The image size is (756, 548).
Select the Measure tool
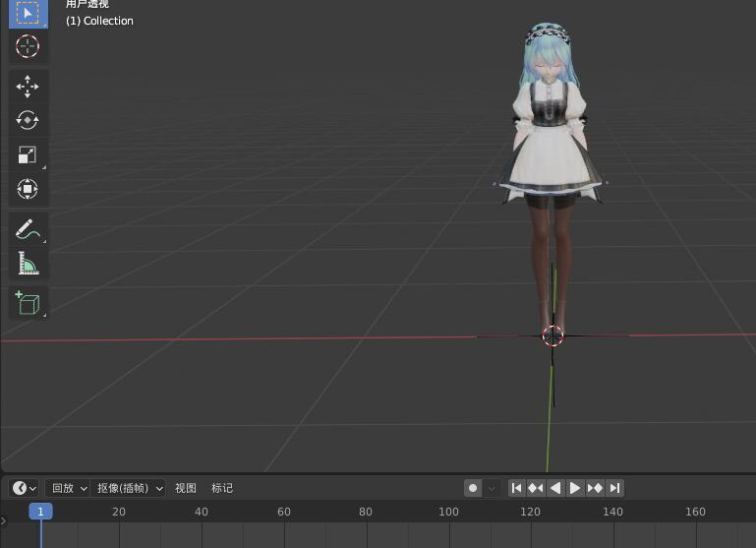(x=28, y=264)
